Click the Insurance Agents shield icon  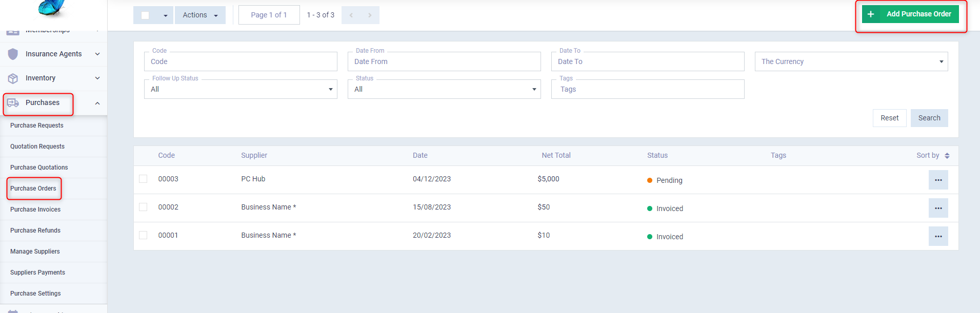[x=13, y=54]
